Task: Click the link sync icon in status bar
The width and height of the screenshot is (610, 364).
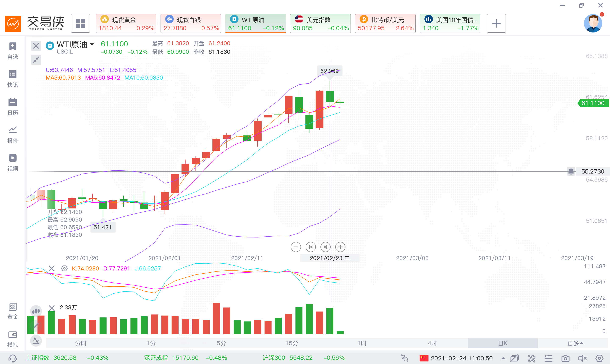Action: tap(404, 358)
